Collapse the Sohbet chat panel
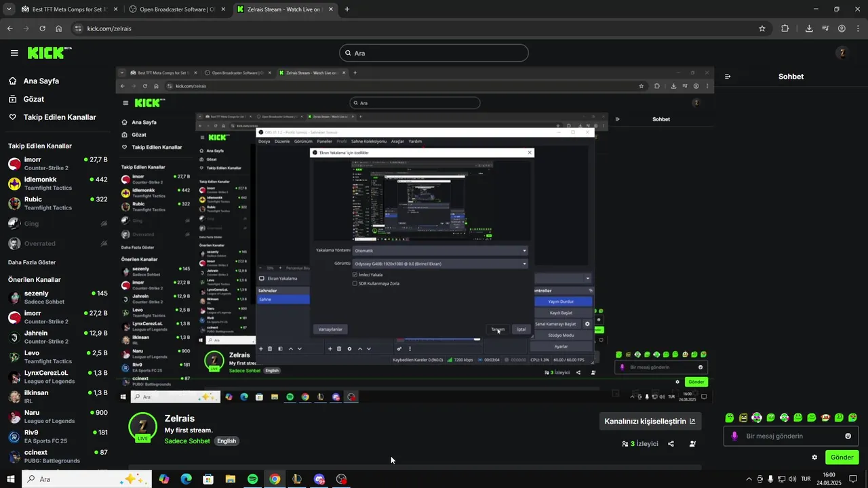This screenshot has width=868, height=488. tap(728, 77)
